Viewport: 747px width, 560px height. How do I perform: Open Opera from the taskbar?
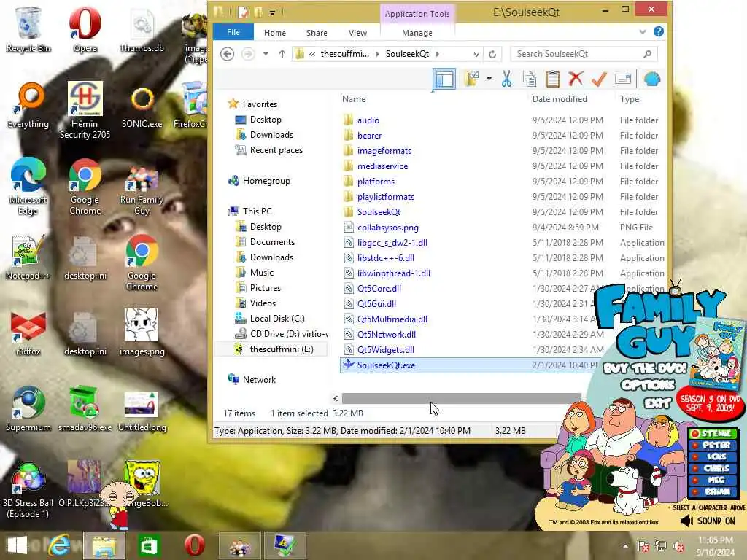point(194,545)
